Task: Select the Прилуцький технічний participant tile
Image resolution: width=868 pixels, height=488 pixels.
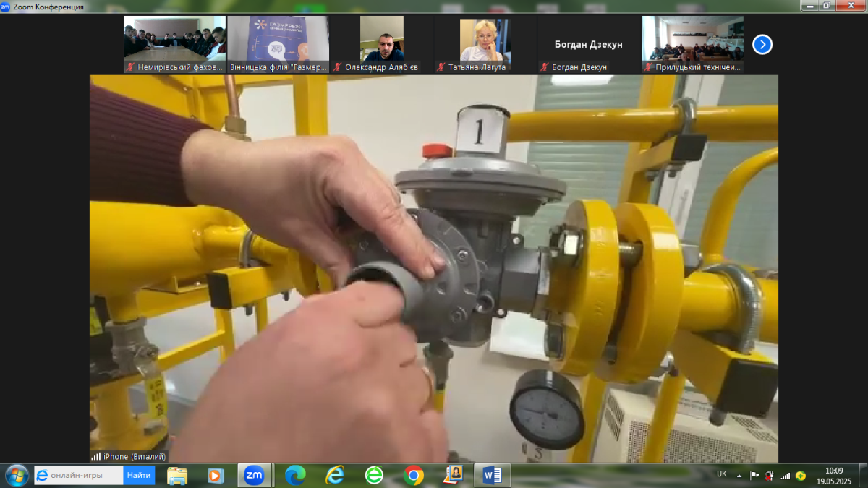Action: point(692,43)
